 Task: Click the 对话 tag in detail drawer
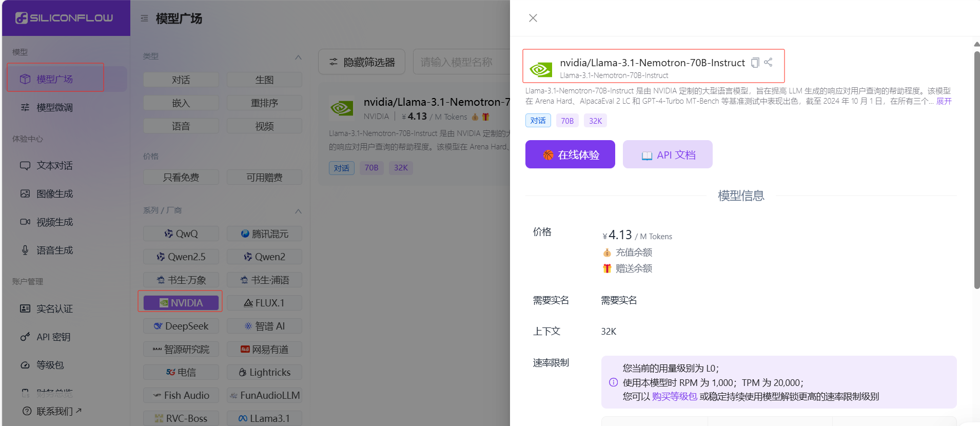[538, 121]
